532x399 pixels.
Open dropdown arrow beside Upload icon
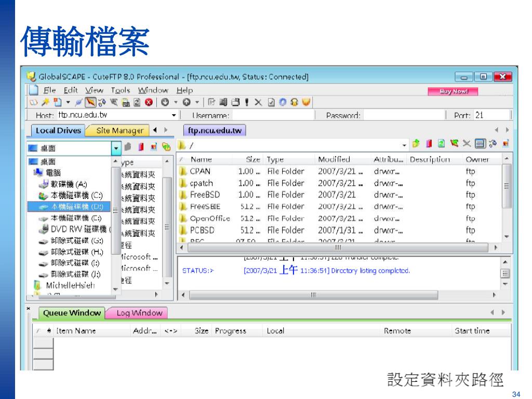(197, 102)
